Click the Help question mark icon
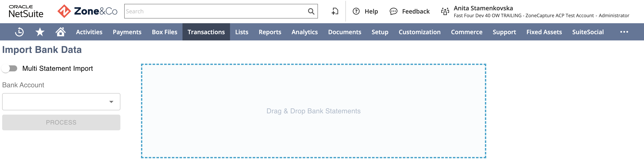 tap(356, 11)
